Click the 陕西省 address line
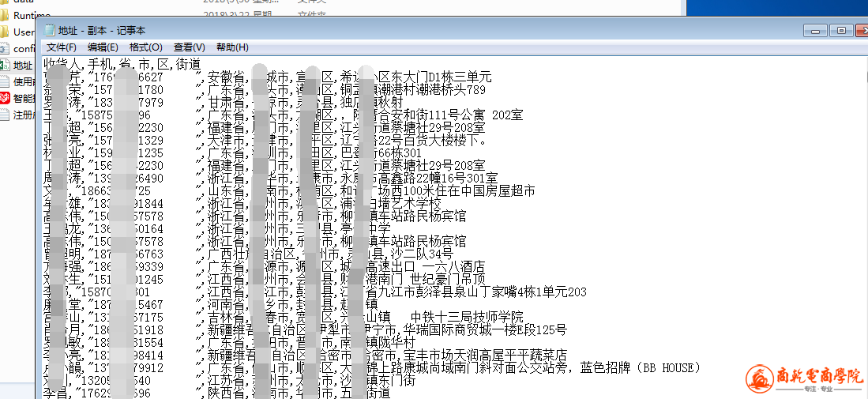868x399 pixels. [x=217, y=393]
